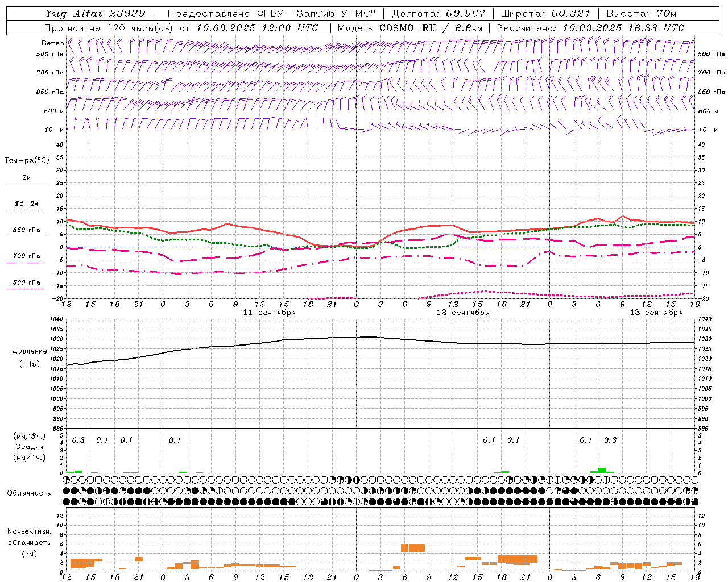The image size is (728, 582).
Task: Click the (мм/3ч.) precipitation unit label
Action: (29, 436)
